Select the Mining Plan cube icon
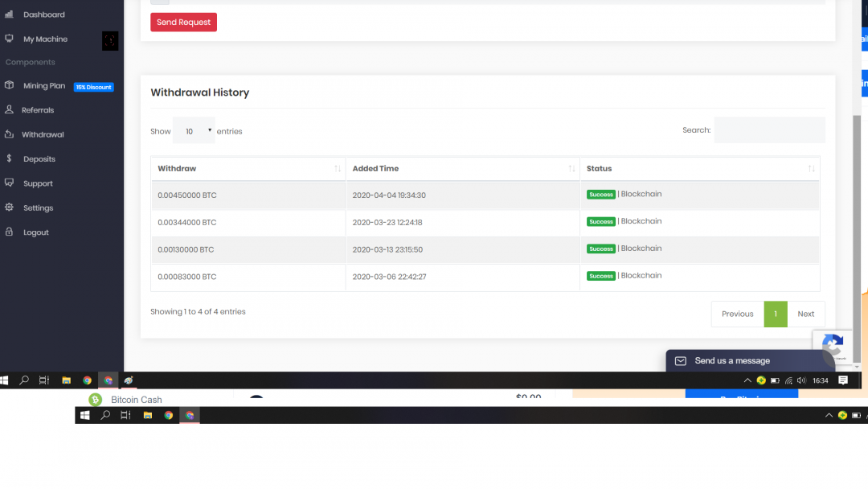Screen dimensions: 868x489 click(10, 85)
